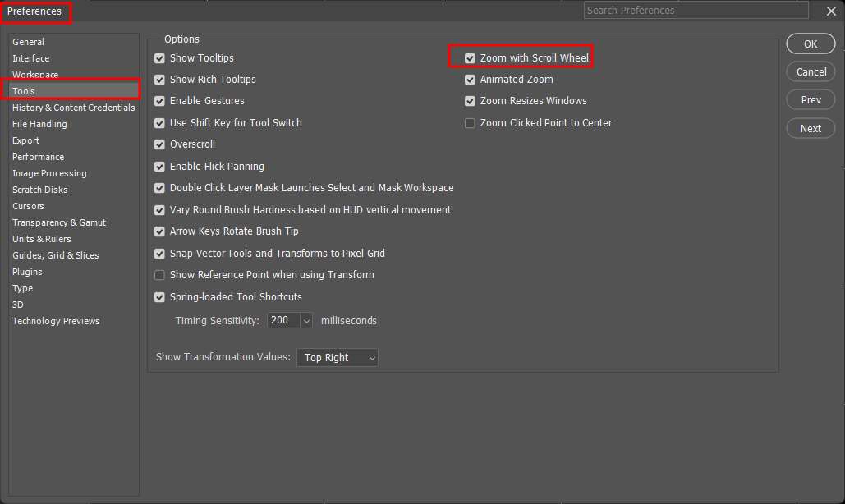
Task: Close the Preferences dialog with X
Action: coord(831,11)
